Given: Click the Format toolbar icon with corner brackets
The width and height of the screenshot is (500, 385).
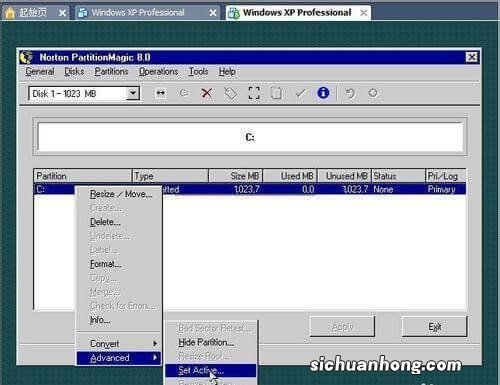Looking at the screenshot, I should tap(254, 93).
